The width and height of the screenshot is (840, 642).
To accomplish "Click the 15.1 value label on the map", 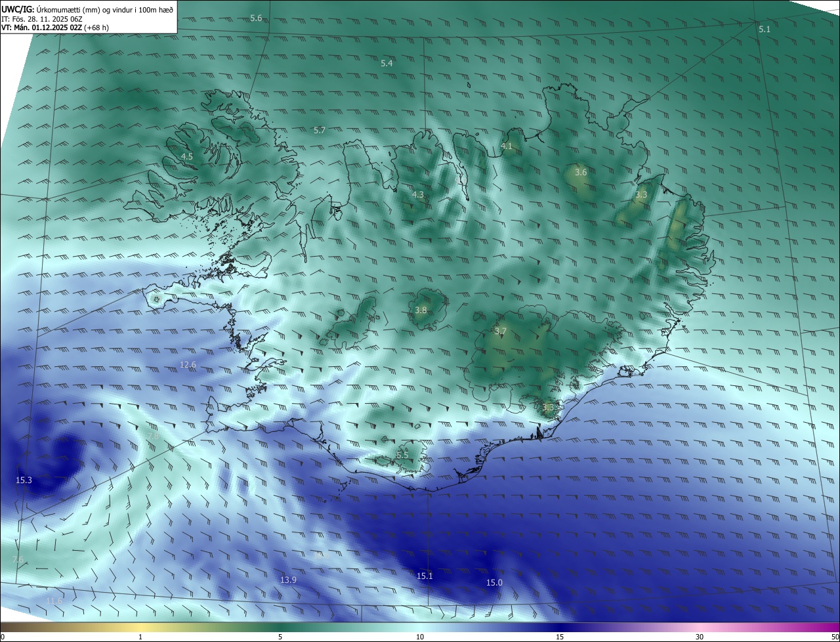I will (x=425, y=576).
